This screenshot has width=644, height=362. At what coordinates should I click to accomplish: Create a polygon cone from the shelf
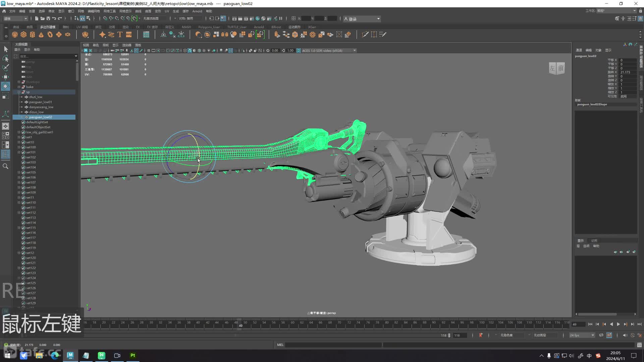[x=41, y=35]
